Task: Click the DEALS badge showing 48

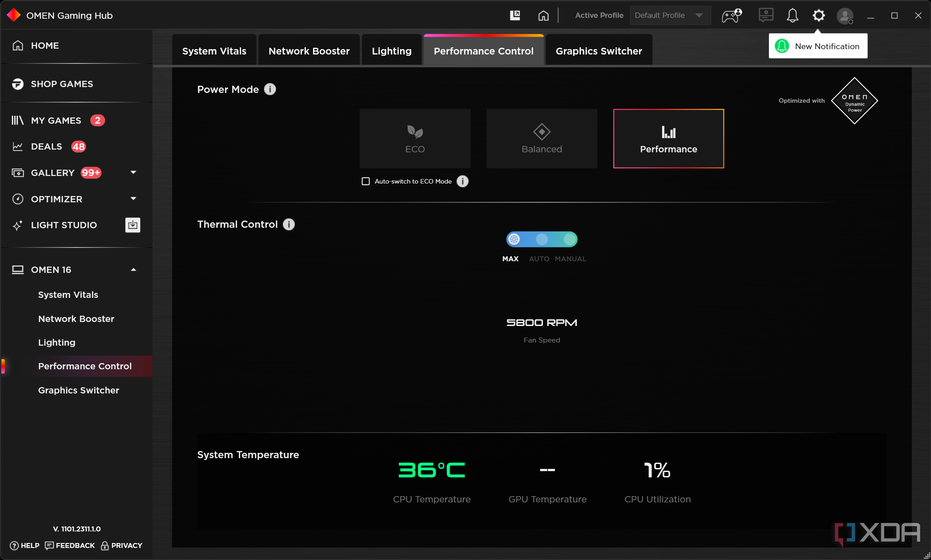Action: pos(79,146)
